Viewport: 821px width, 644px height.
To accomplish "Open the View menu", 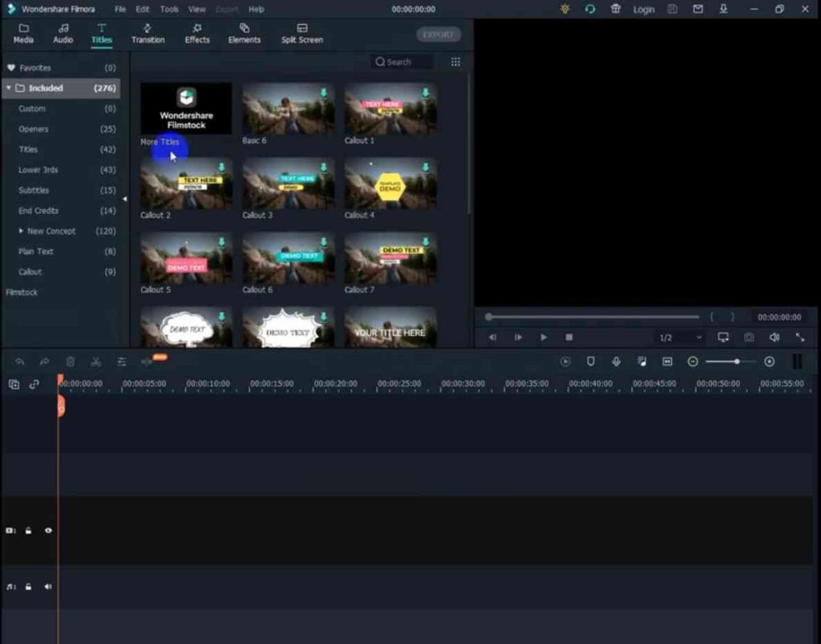I will point(197,9).
